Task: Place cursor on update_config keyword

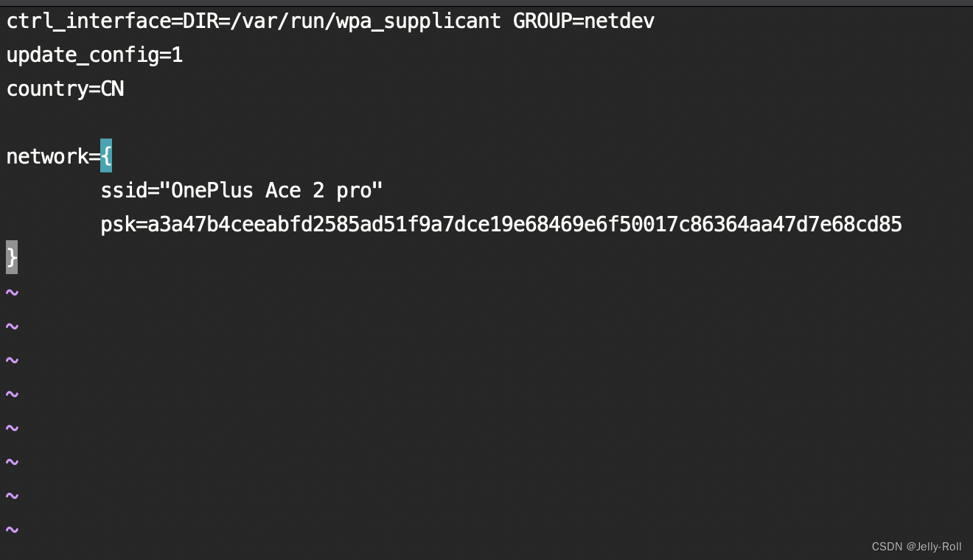Action: pos(83,55)
